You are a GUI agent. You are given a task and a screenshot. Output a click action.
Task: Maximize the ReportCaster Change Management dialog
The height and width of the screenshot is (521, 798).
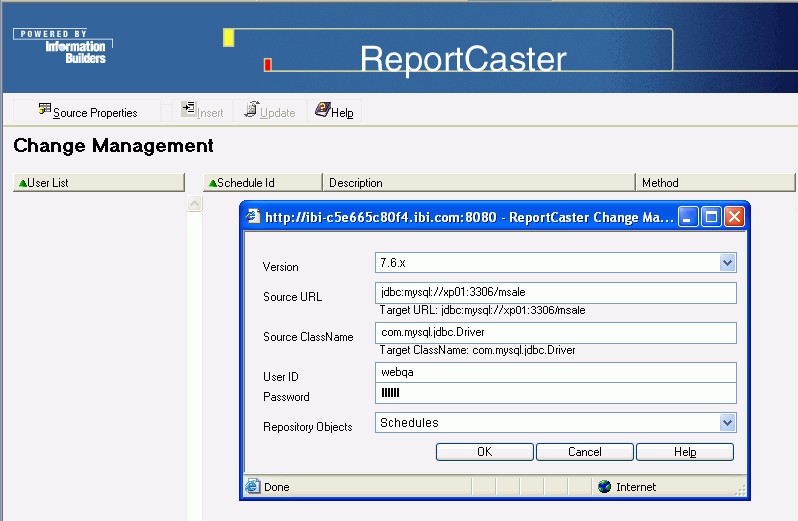coord(711,217)
